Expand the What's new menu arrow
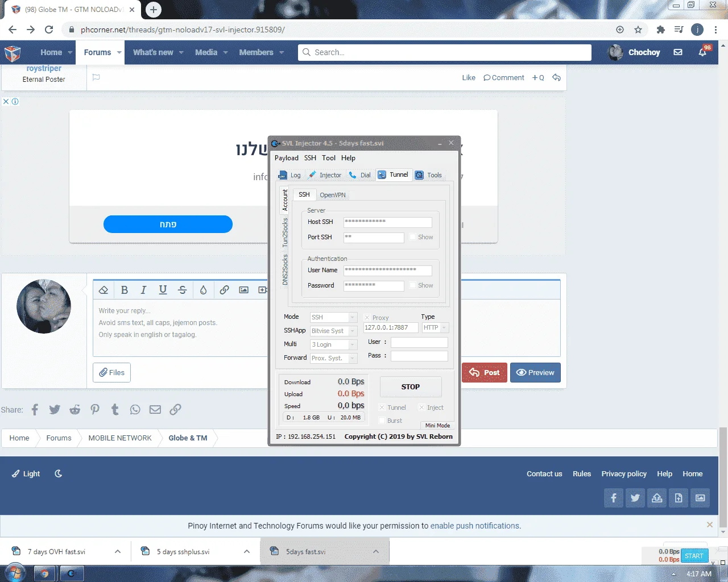Screen dimensions: 728x582 click(181, 52)
